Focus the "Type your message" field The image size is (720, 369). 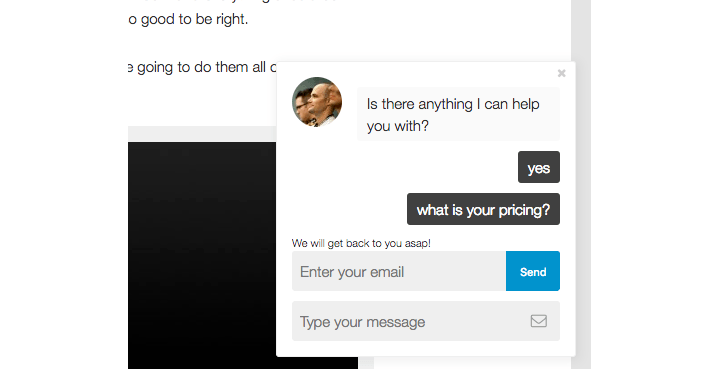[426, 321]
